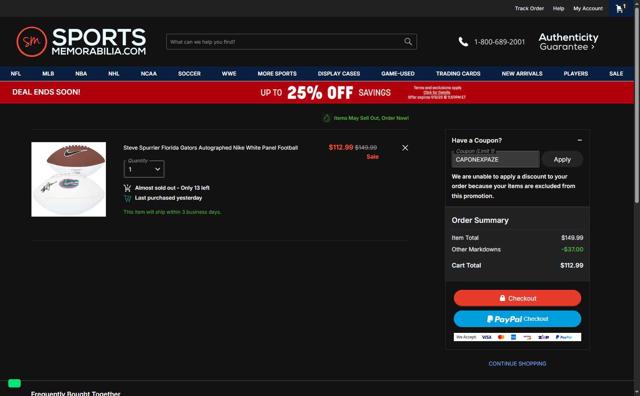Click the accepted payment cards strip

[x=517, y=337]
